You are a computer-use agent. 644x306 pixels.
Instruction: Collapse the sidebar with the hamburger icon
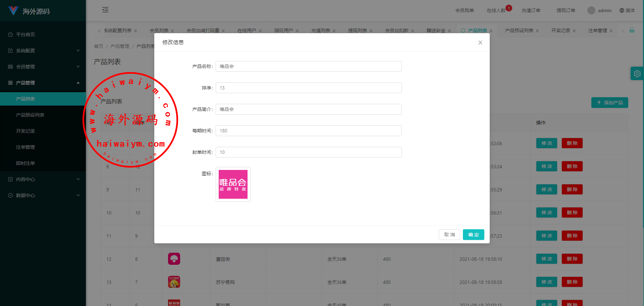[105, 10]
